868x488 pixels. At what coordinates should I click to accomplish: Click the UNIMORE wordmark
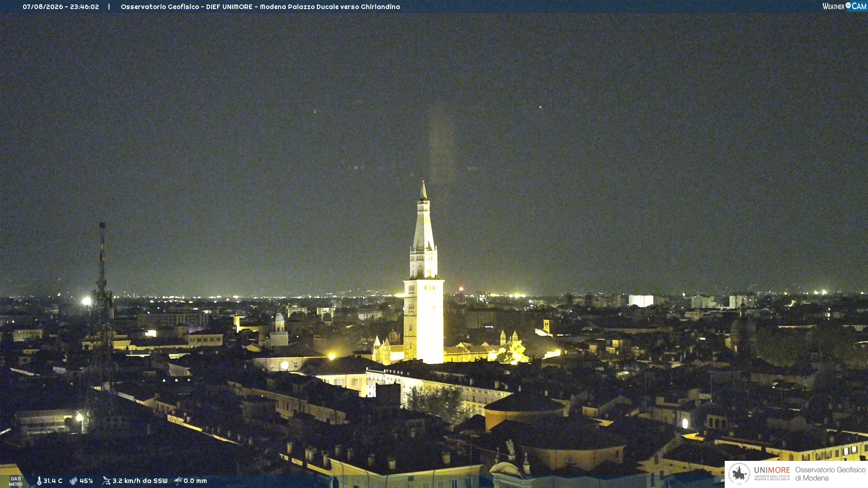pos(772,470)
